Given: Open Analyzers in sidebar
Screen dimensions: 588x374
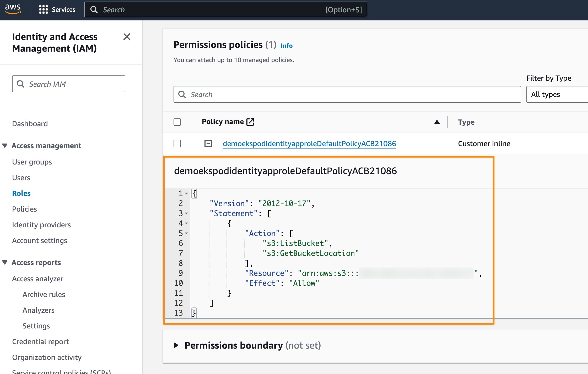Looking at the screenshot, I should click(39, 310).
